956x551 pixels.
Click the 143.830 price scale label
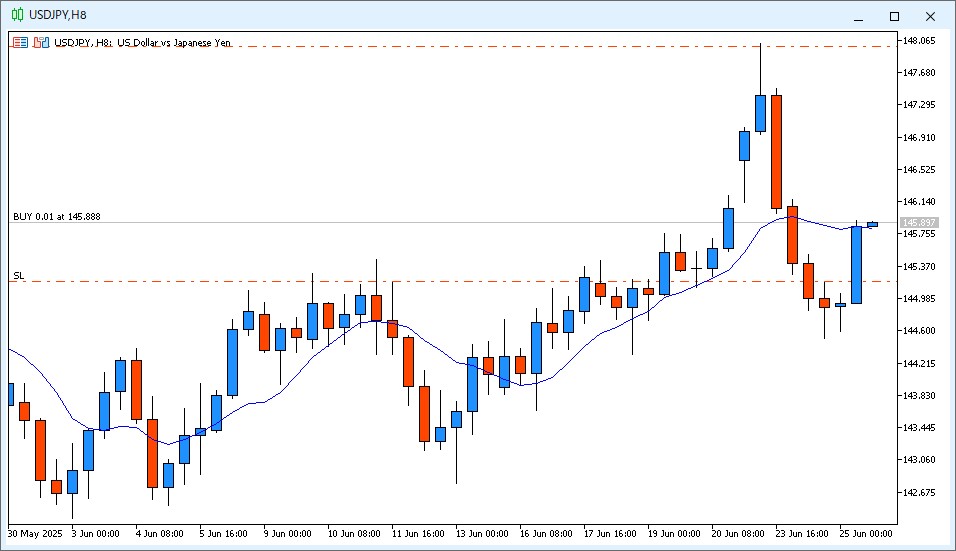pos(919,396)
